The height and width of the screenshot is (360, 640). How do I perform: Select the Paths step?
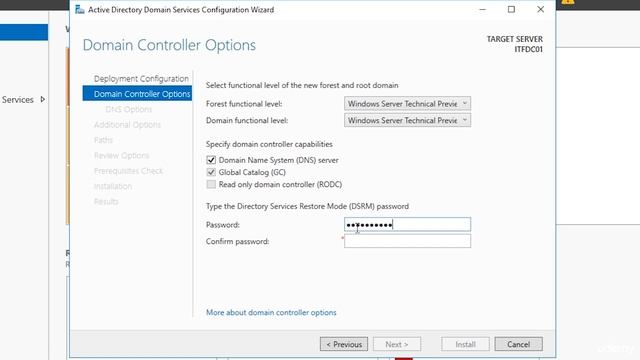pos(103,140)
